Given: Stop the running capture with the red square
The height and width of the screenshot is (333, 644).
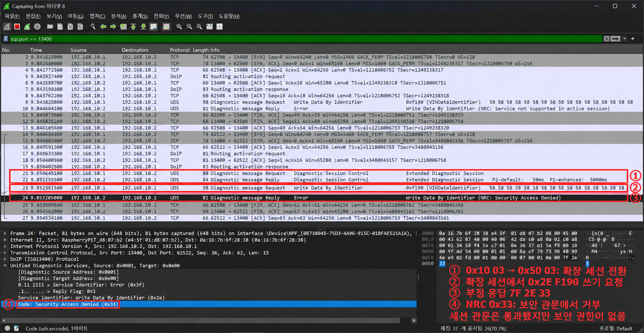Looking at the screenshot, I should (x=17, y=27).
